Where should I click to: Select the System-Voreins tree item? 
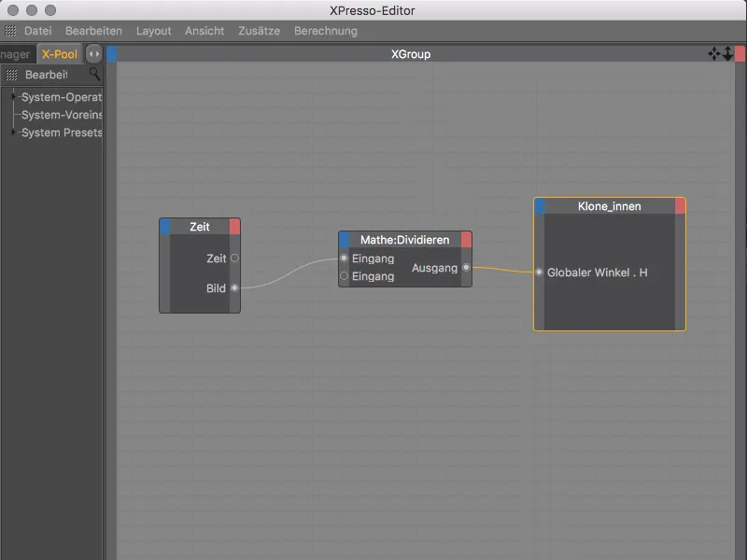tap(62, 115)
